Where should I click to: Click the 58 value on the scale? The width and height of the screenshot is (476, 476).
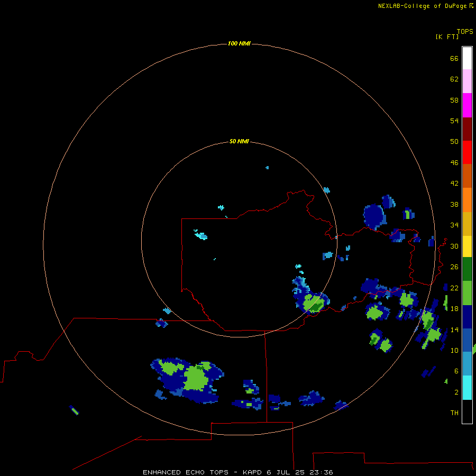click(x=454, y=100)
